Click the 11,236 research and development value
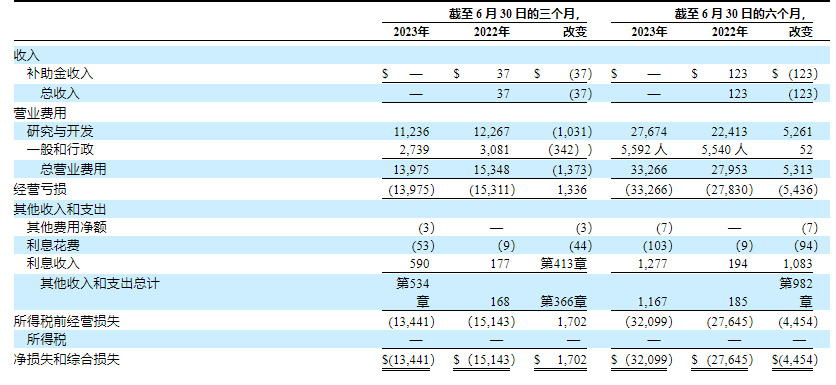The image size is (836, 385). [411, 132]
